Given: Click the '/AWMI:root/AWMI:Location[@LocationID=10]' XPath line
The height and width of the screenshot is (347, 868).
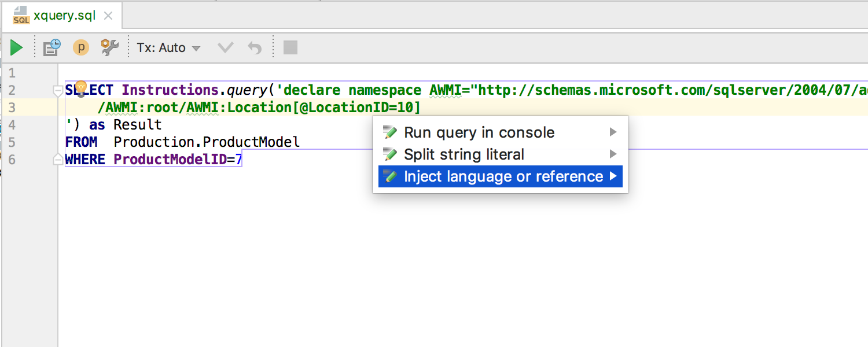Looking at the screenshot, I should [x=259, y=108].
